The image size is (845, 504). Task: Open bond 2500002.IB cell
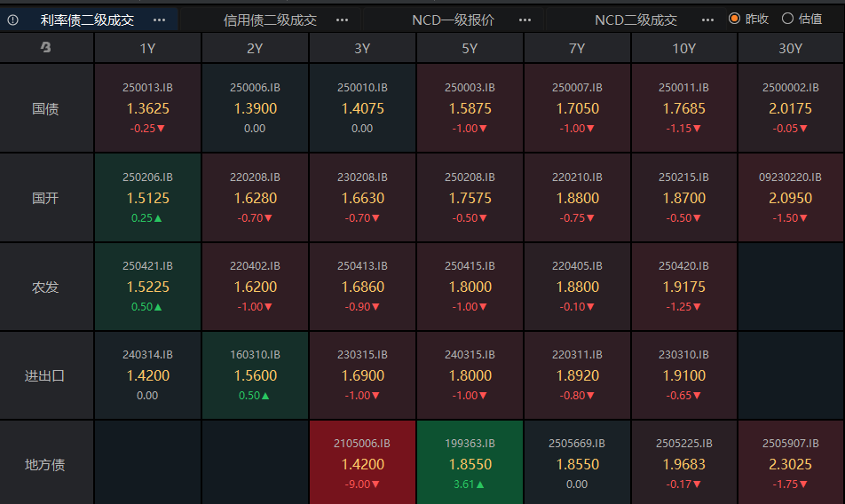[x=791, y=107]
